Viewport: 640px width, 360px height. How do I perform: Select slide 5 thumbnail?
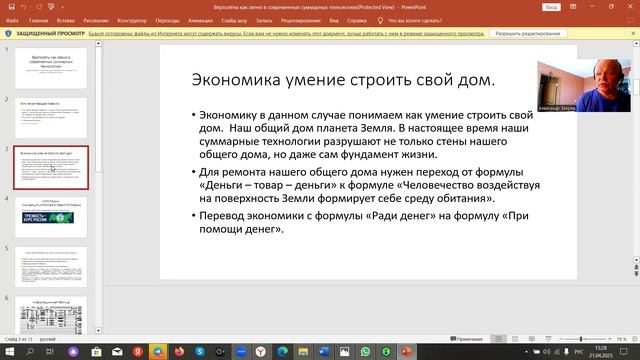coord(51,267)
